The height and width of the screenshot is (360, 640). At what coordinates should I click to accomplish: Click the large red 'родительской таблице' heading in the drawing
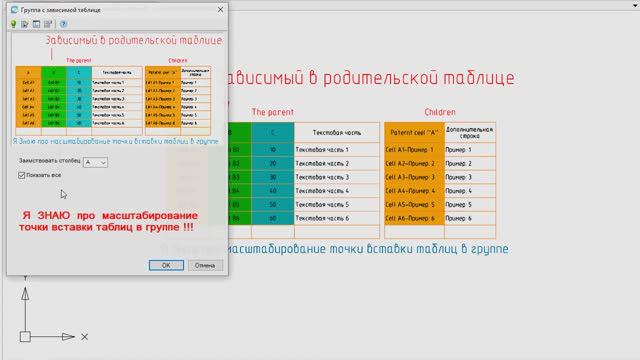click(419, 78)
